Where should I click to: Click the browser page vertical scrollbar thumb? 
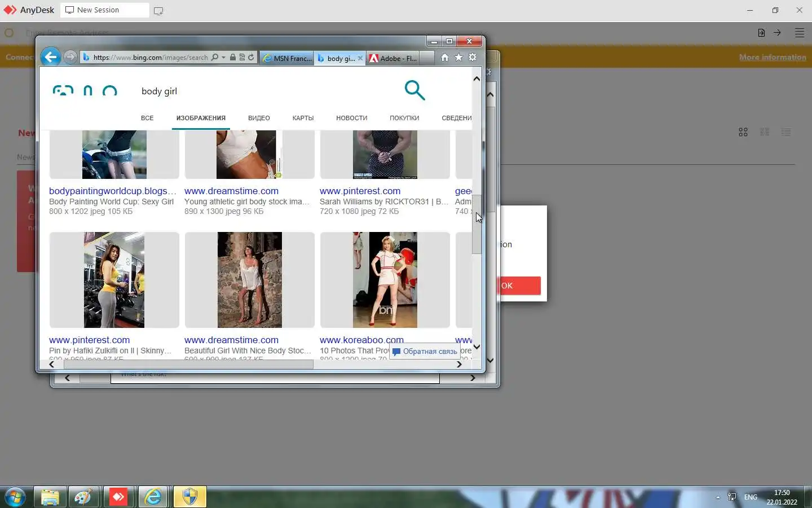coord(477,224)
